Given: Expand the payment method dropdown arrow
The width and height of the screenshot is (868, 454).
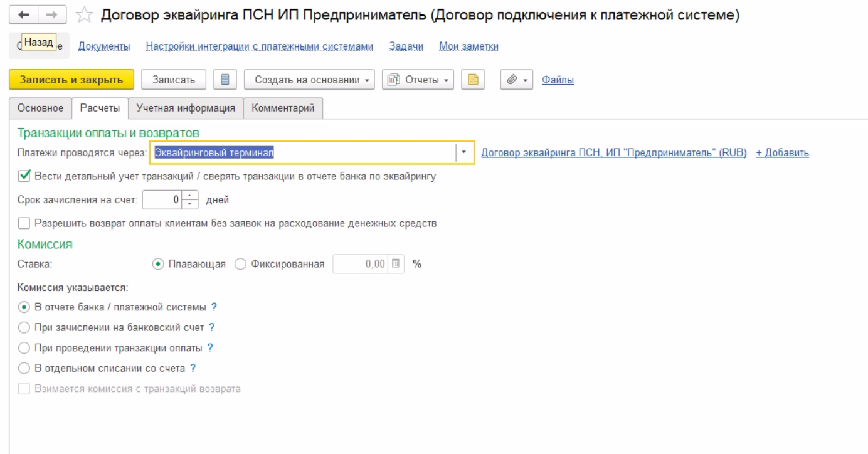Looking at the screenshot, I should [464, 152].
